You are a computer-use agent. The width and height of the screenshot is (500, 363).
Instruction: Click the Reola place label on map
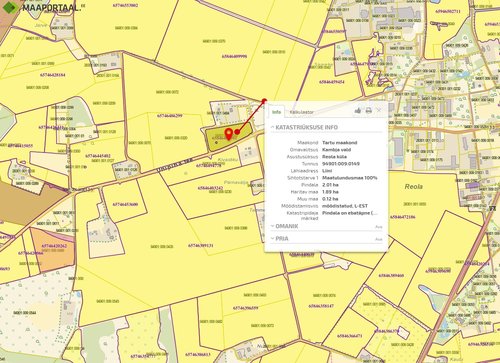pos(414,187)
